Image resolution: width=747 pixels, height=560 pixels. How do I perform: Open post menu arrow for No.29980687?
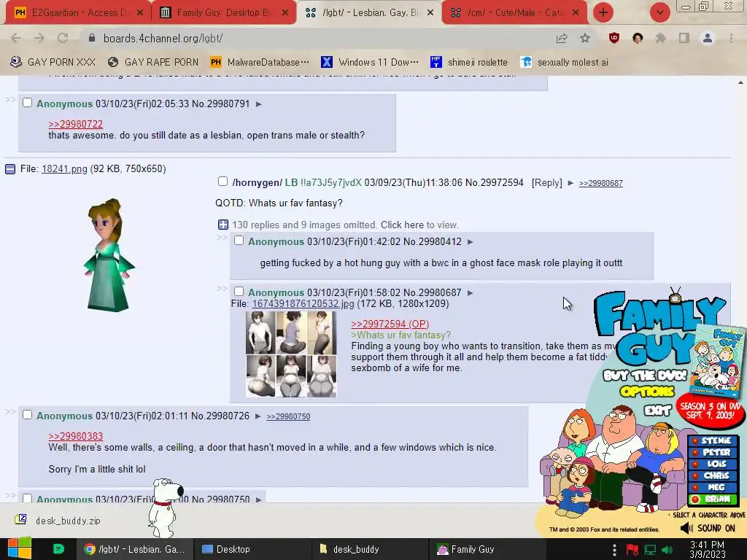471,293
